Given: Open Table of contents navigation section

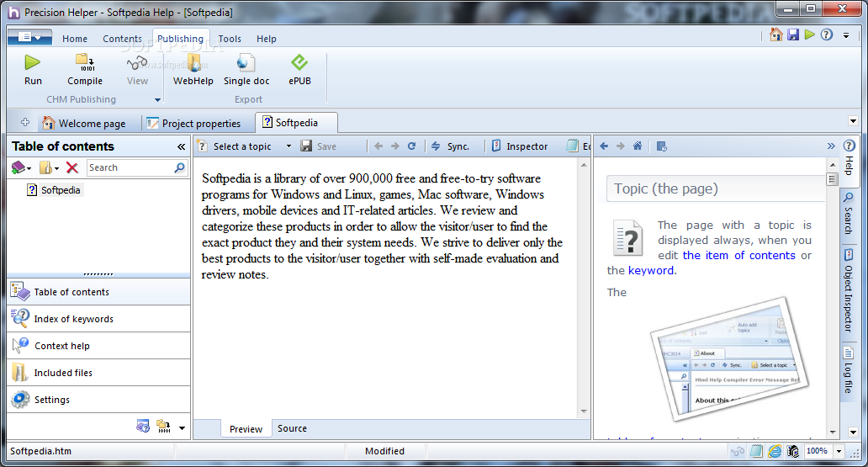Looking at the screenshot, I should 98,292.
